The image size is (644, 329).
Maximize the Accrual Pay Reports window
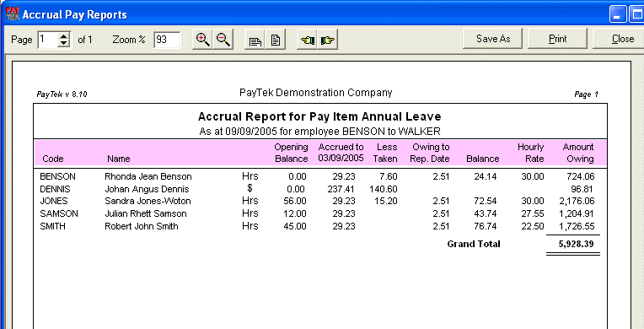coord(636,14)
